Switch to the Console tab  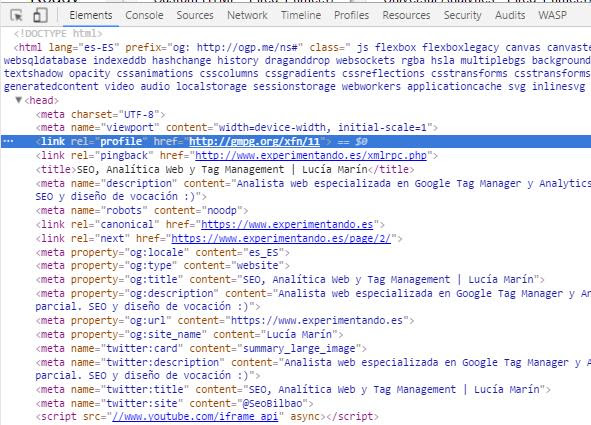click(x=144, y=15)
